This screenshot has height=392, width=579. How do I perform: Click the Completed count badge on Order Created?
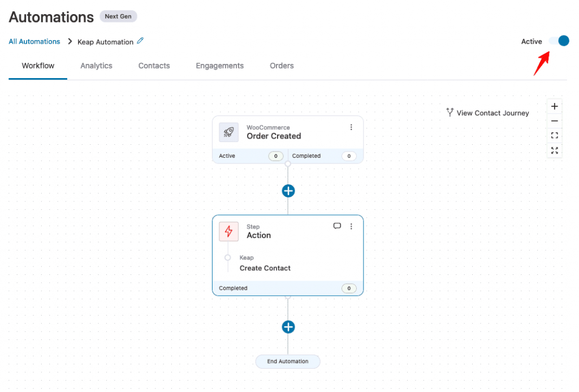coord(348,156)
